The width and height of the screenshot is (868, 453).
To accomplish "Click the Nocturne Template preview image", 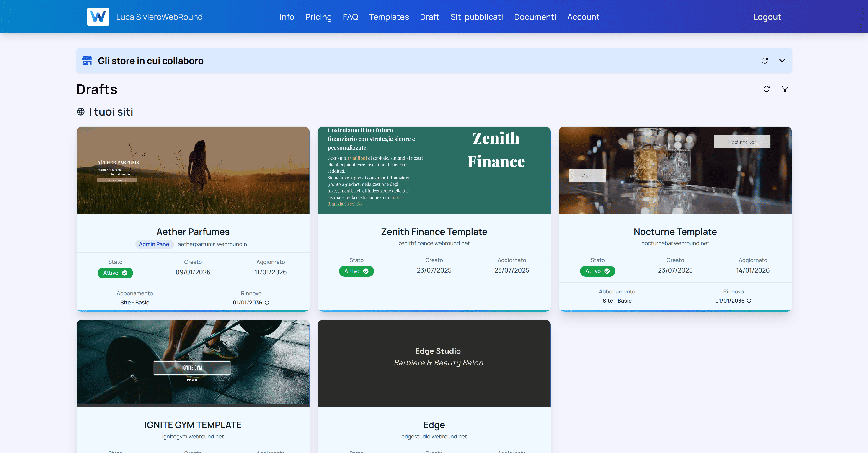I will pos(674,170).
